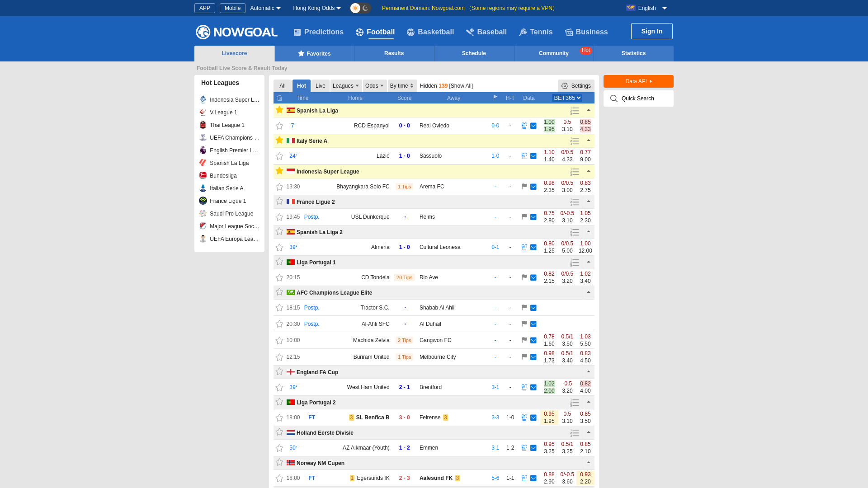This screenshot has width=868, height=488.
Task: Click the Quick Search magnifier icon
Action: pyautogui.click(x=613, y=99)
